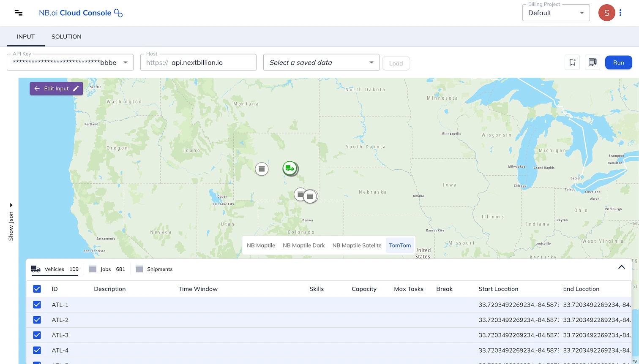The image size is (639, 364).
Task: Click the Description column header
Action: point(110,289)
